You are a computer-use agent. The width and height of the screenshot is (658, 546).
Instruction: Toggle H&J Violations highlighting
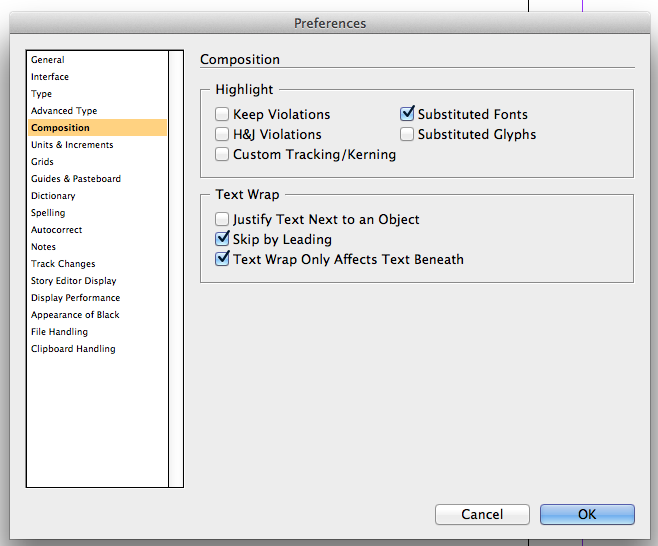pos(222,134)
